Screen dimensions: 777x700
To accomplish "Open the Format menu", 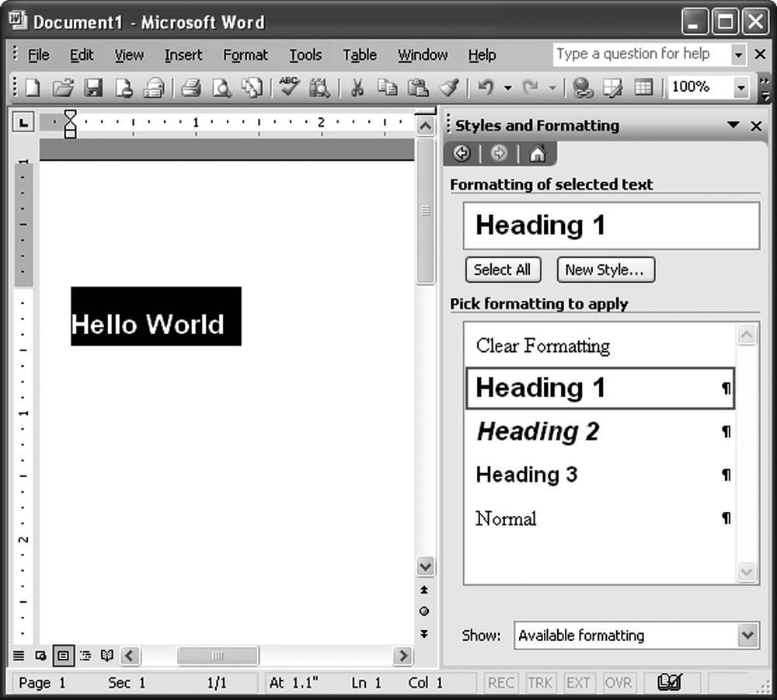I will 246,54.
